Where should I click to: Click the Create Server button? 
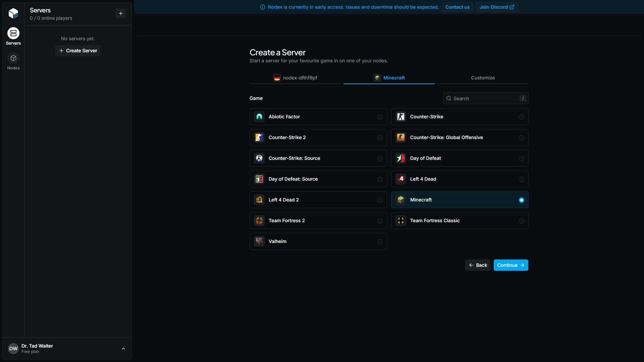pos(78,51)
